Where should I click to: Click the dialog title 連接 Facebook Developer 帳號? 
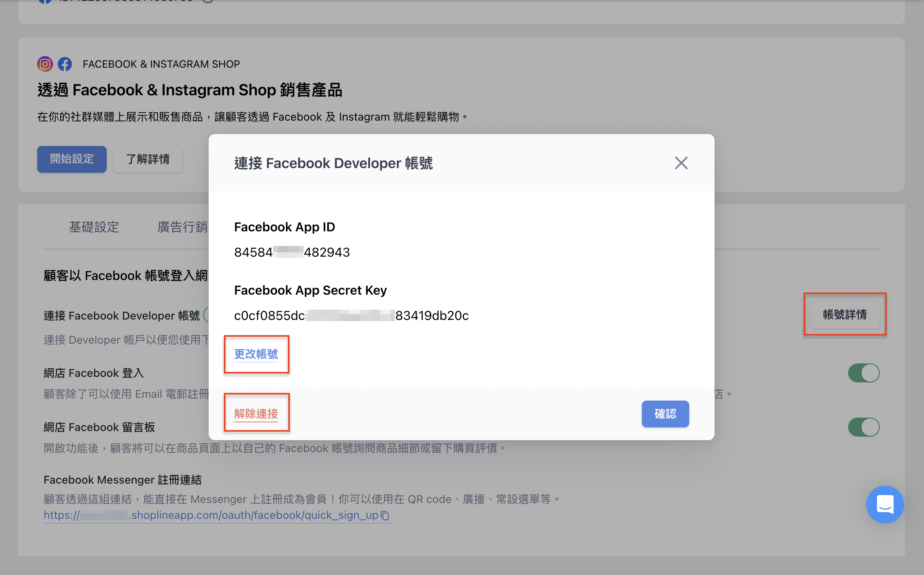pyautogui.click(x=334, y=163)
